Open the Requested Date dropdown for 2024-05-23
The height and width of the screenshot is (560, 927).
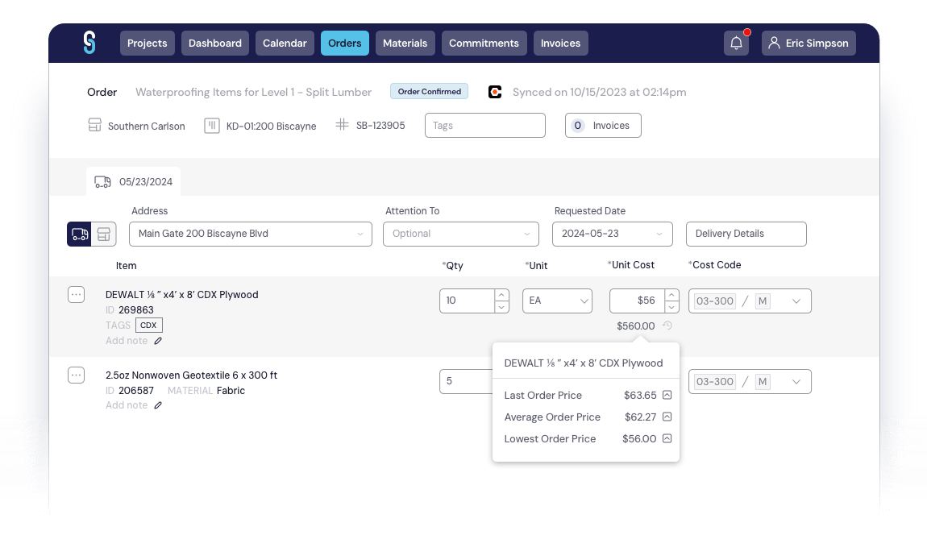(x=612, y=234)
